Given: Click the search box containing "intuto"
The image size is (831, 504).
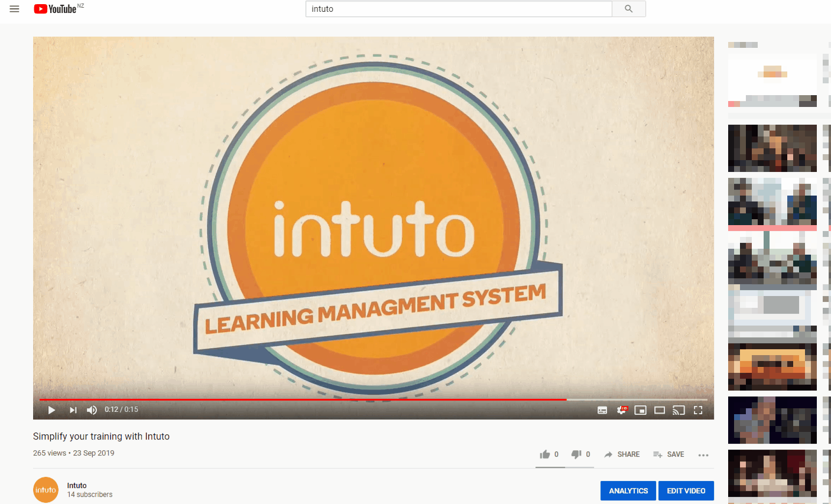Looking at the screenshot, I should [459, 9].
